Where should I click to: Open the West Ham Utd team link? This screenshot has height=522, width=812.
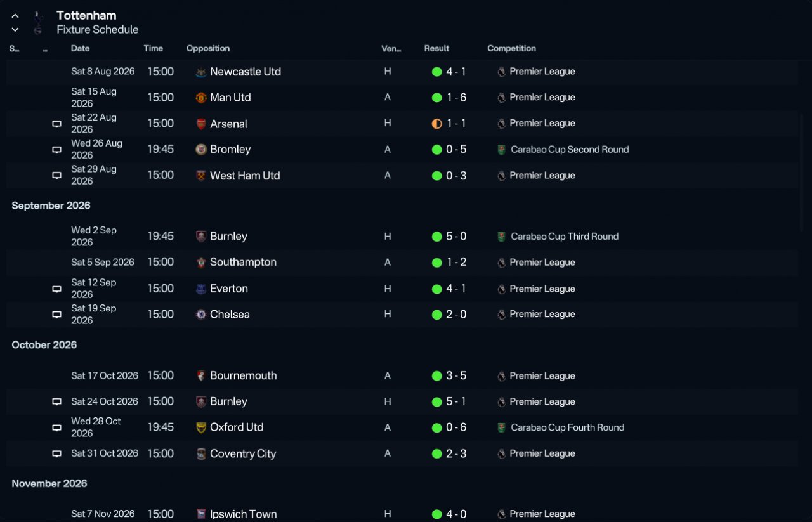point(245,176)
